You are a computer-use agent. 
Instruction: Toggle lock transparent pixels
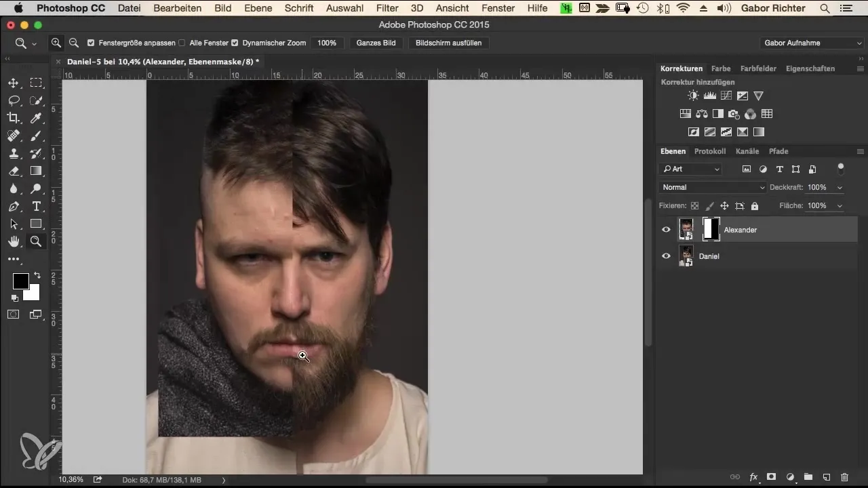694,205
